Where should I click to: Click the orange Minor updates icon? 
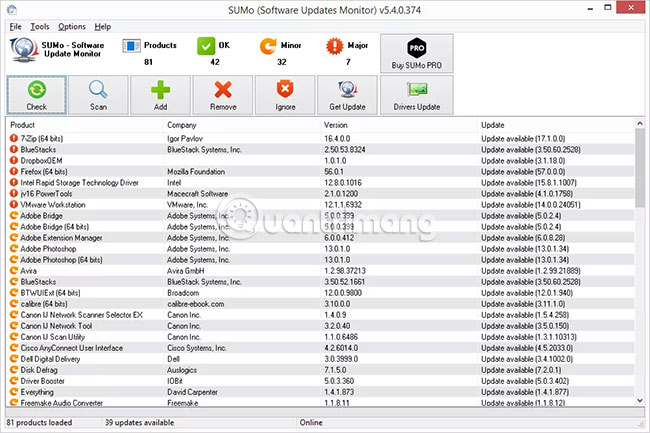tap(268, 46)
